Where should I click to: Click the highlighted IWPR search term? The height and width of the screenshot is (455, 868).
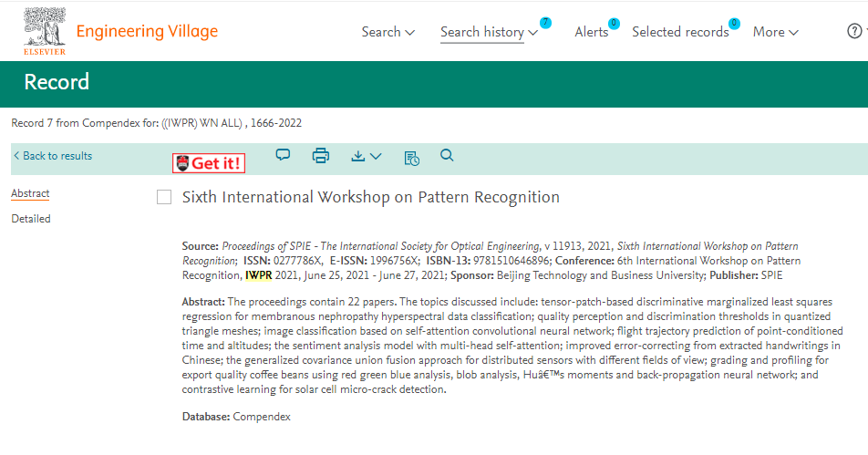tap(258, 275)
